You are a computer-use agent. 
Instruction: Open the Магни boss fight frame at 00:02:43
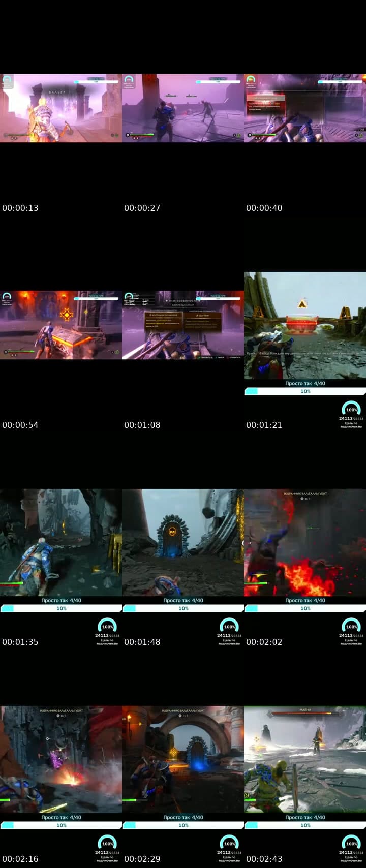click(x=305, y=759)
